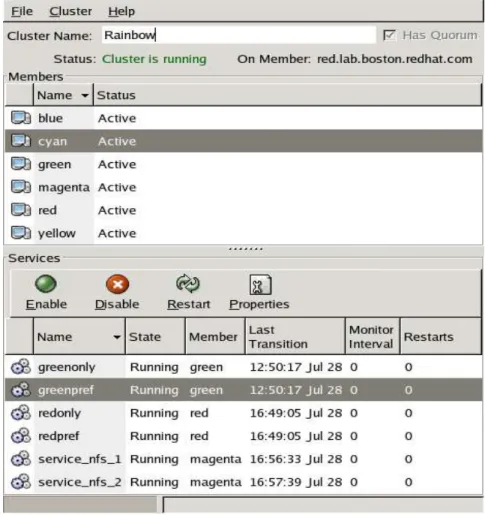Image resolution: width=485 pixels, height=515 pixels.
Task: Click computer icon beside blue member
Action: (21, 118)
